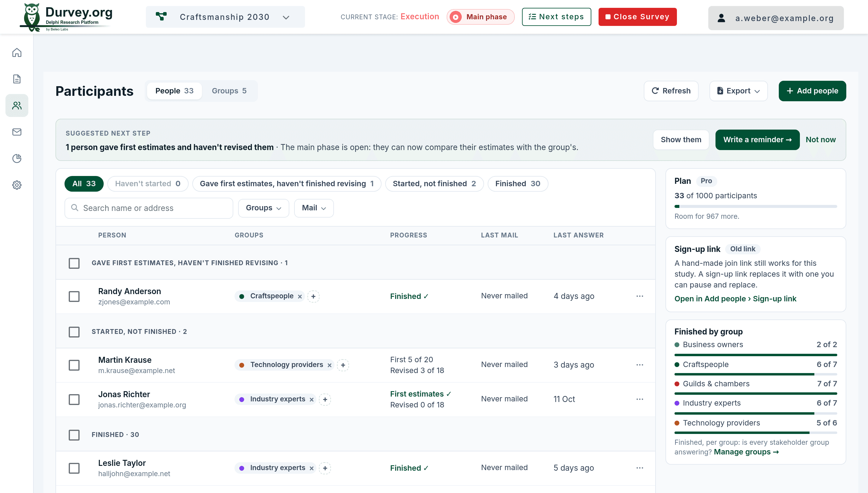Remove Technology providers tag from Martin Krause
Screen dimensions: 868x493
click(x=329, y=365)
